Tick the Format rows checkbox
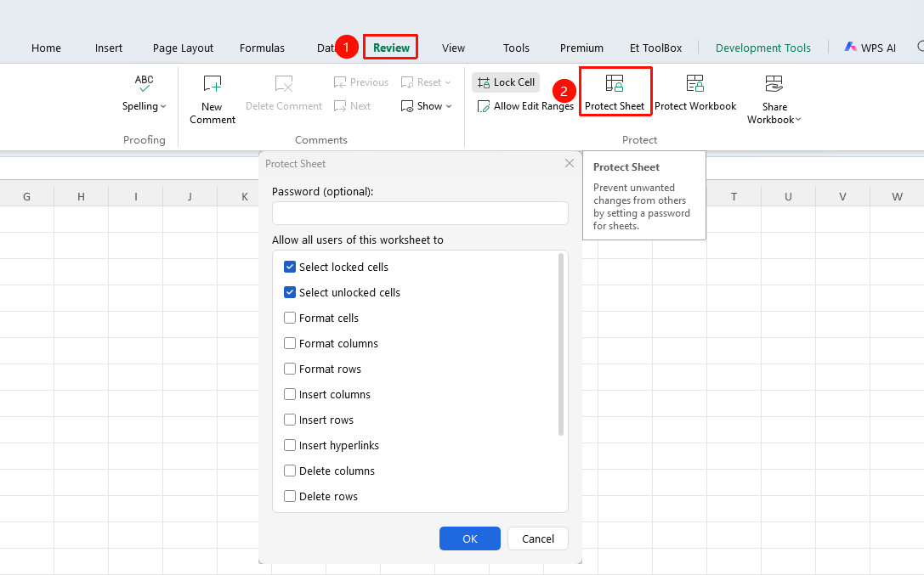Screen dimensions: 924x575 tap(290, 369)
